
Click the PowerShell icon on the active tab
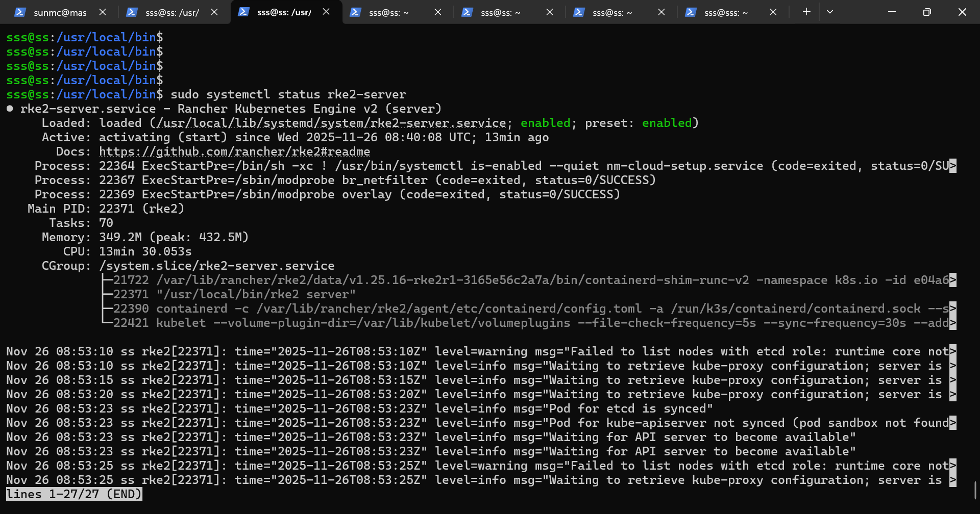coord(243,12)
